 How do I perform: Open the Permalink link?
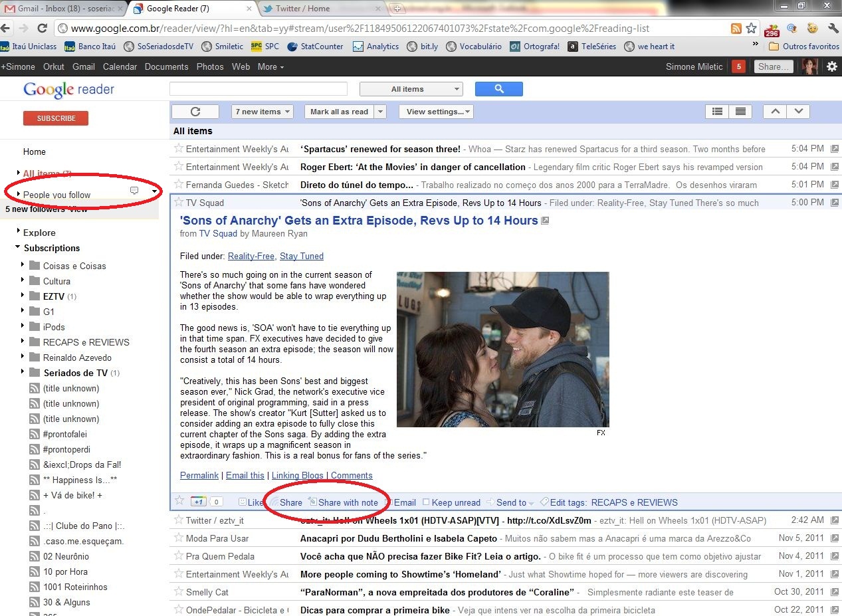pyautogui.click(x=199, y=475)
